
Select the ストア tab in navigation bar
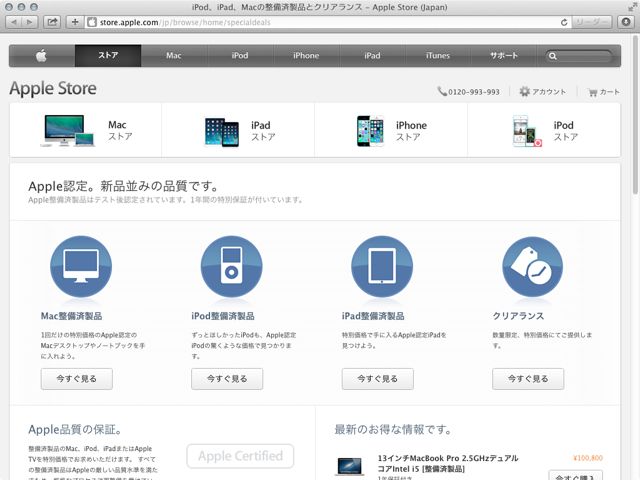[x=108, y=56]
